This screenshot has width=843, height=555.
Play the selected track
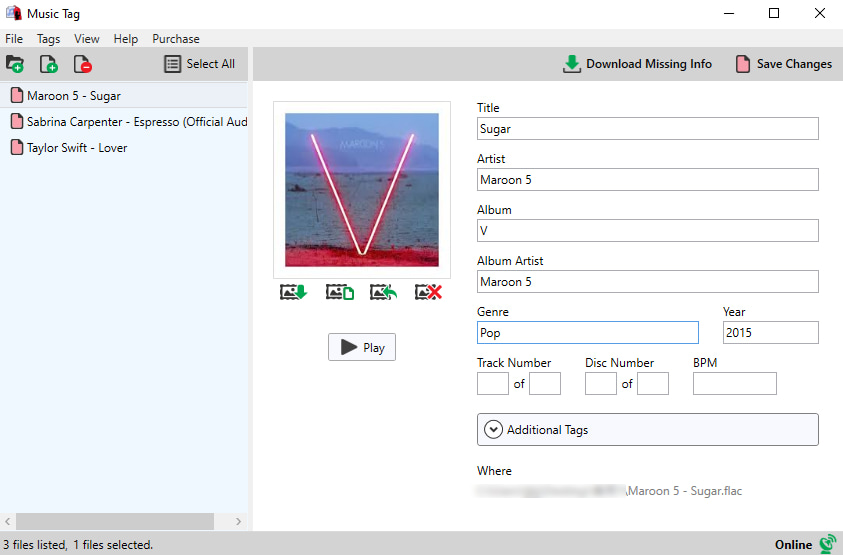click(362, 347)
